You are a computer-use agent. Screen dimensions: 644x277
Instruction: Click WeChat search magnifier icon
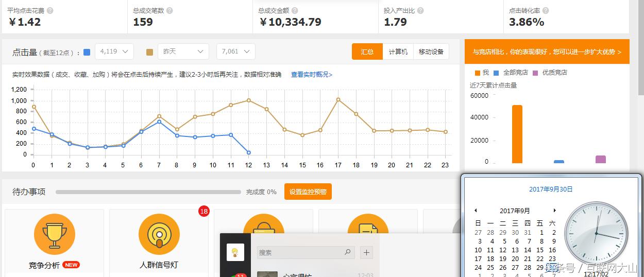pos(348,252)
